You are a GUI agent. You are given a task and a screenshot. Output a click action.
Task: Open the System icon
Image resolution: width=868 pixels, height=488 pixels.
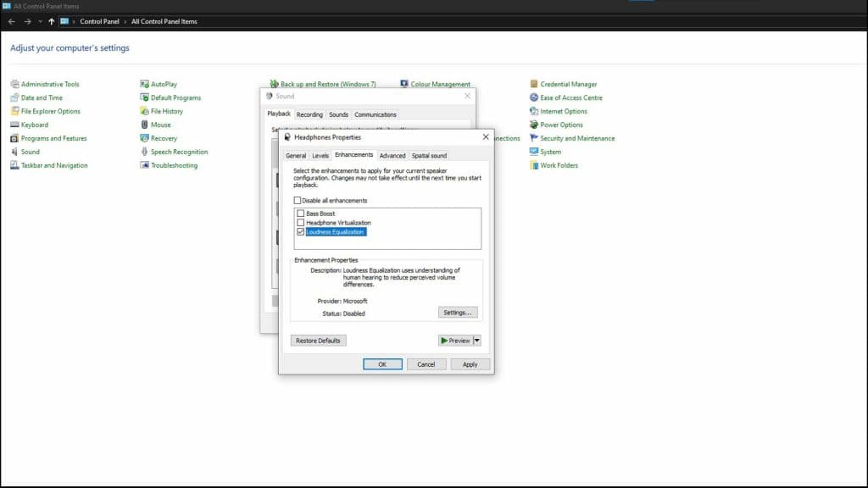[x=534, y=152]
